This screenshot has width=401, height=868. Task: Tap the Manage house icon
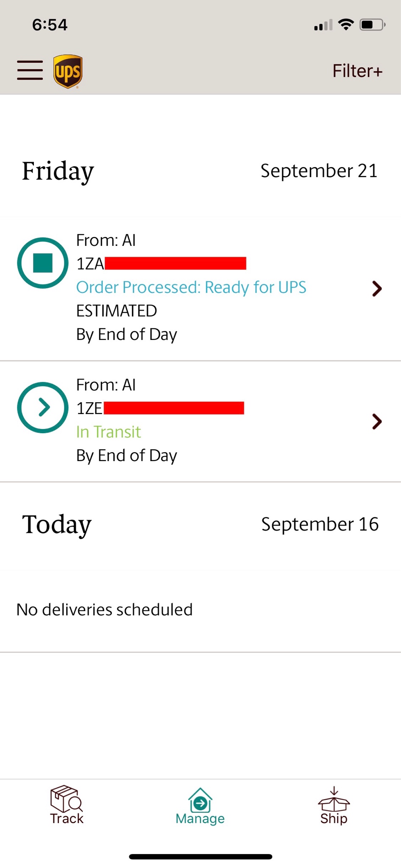(200, 800)
